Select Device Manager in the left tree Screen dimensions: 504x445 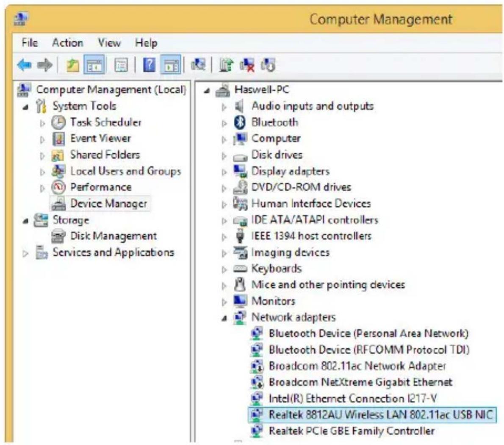tap(108, 203)
